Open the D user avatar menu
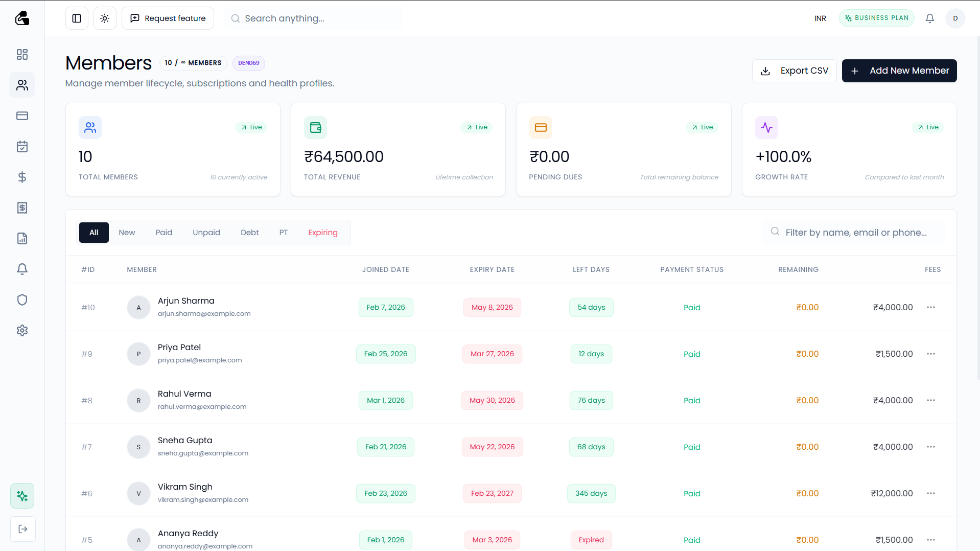 click(955, 18)
